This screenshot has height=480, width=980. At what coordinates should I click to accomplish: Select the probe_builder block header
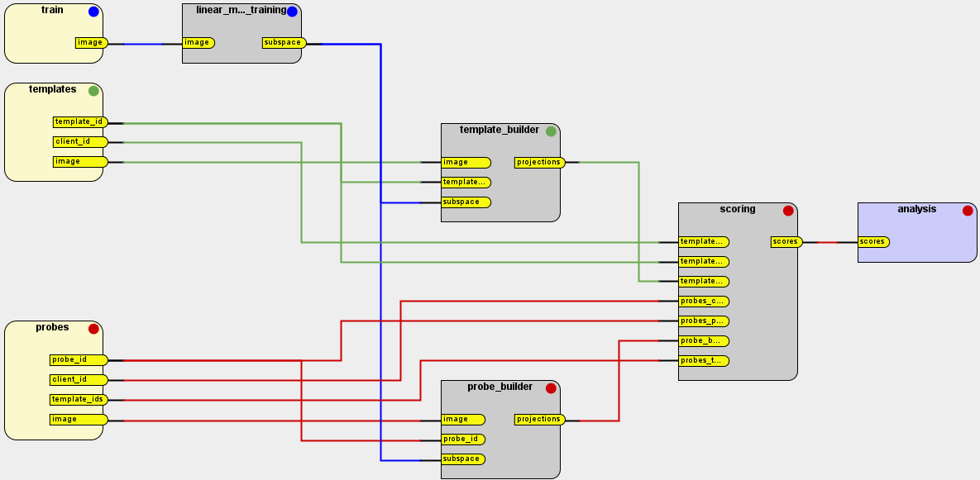pyautogui.click(x=500, y=386)
